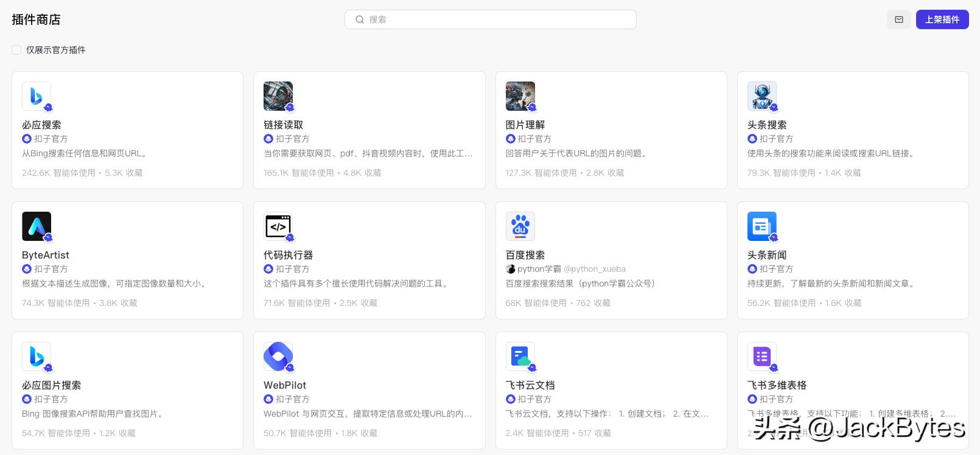Open the 飞书云文档 plugin title
The height and width of the screenshot is (455, 980).
[530, 385]
